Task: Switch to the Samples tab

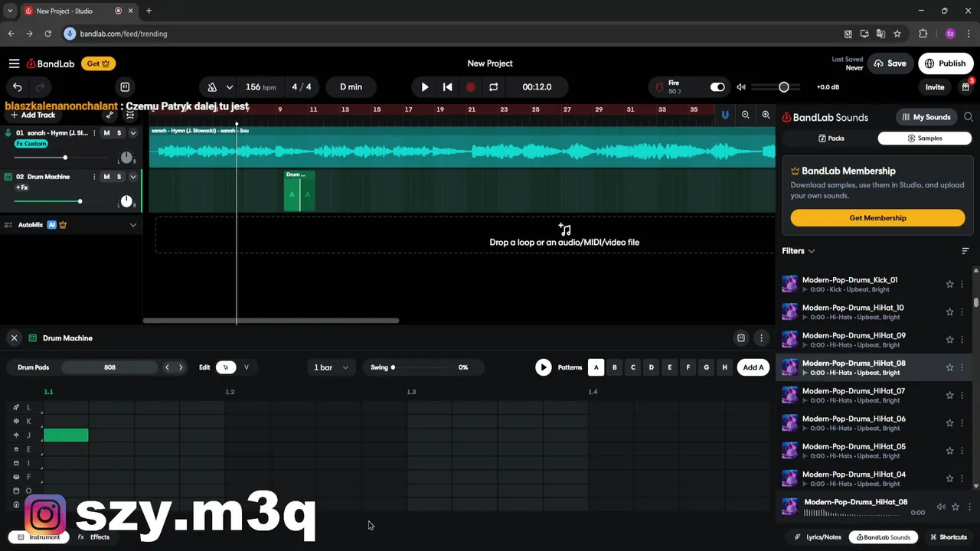Action: point(924,139)
